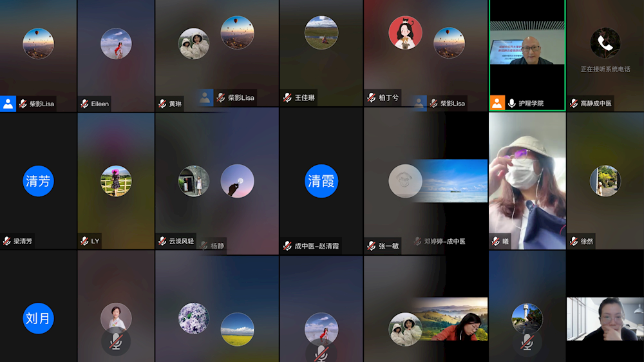Image resolution: width=644 pixels, height=362 pixels.
Task: Click the blue 刘月 avatar circle
Action: tap(38, 318)
